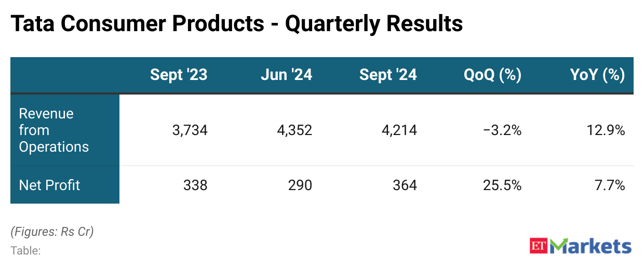Click the QoQ (%) column header
Viewport: 644px width, 268px height.
click(492, 75)
